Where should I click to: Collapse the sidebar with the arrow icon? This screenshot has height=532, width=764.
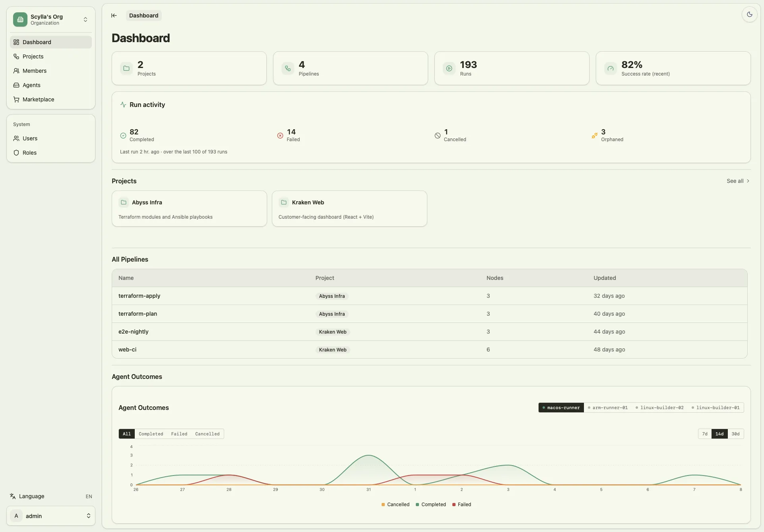click(x=114, y=16)
